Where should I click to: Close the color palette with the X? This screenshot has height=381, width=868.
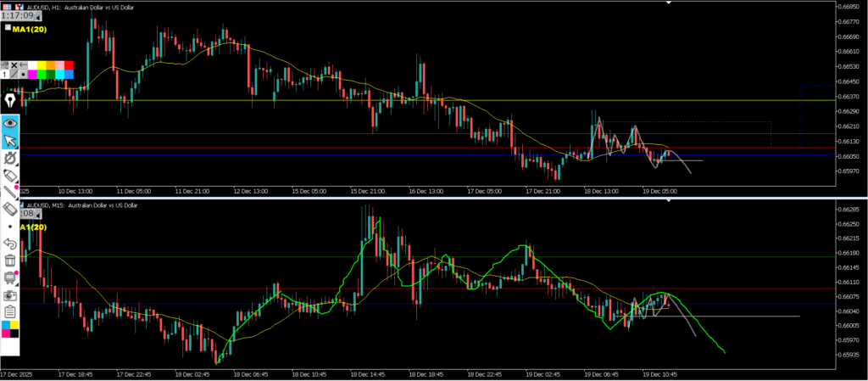[14, 65]
